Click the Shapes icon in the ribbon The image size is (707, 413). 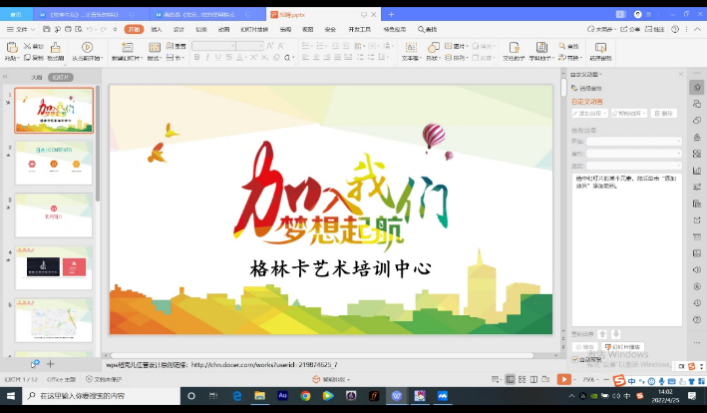click(x=432, y=49)
